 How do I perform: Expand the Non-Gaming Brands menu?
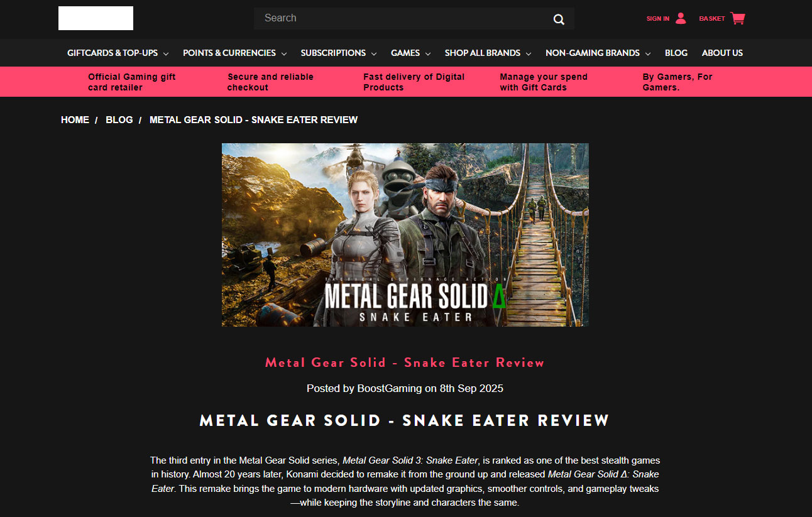point(598,53)
